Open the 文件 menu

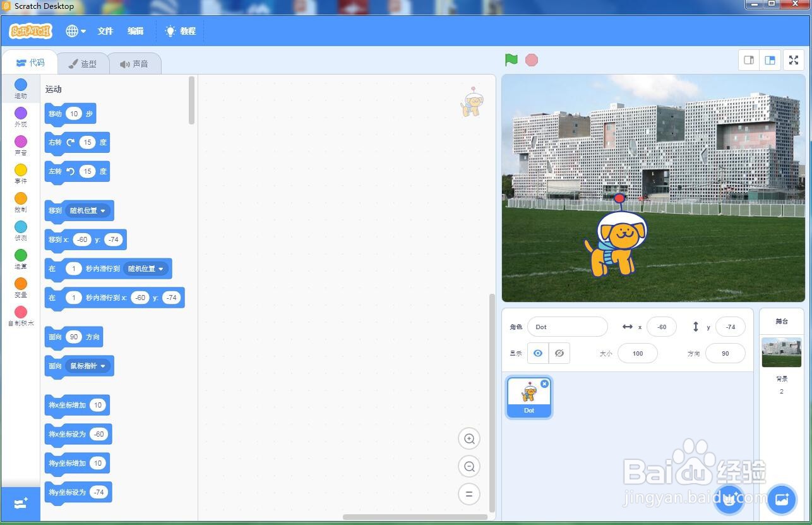(105, 31)
